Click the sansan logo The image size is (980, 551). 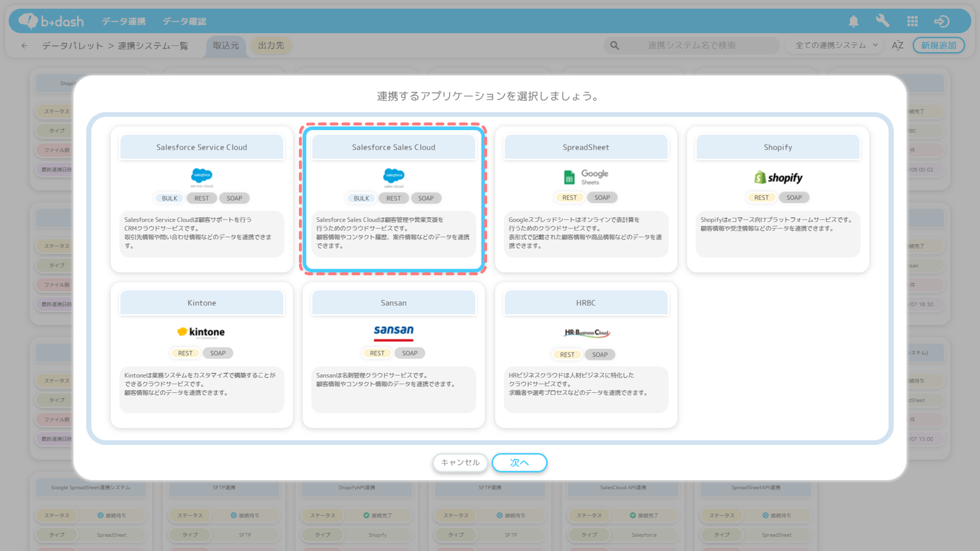pos(393,333)
